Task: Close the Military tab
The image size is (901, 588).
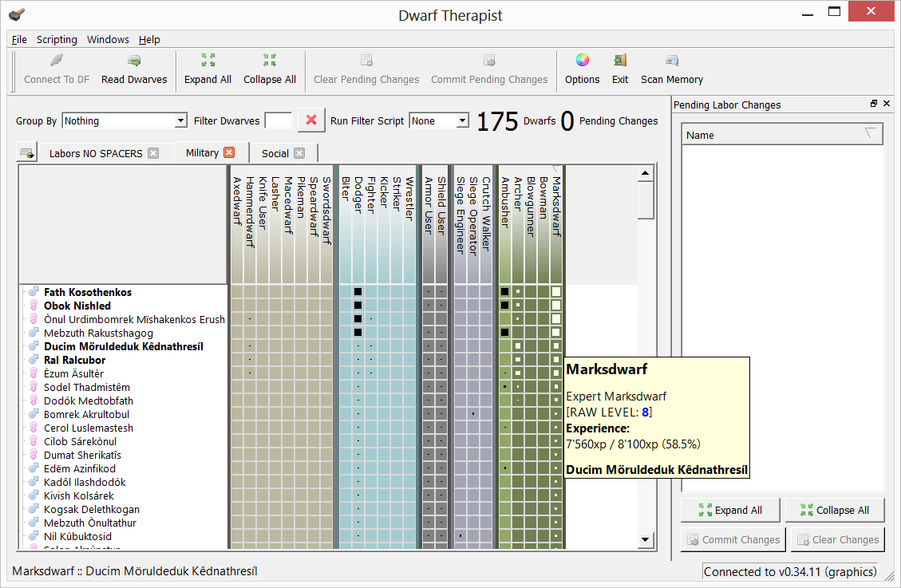Action: pyautogui.click(x=229, y=152)
